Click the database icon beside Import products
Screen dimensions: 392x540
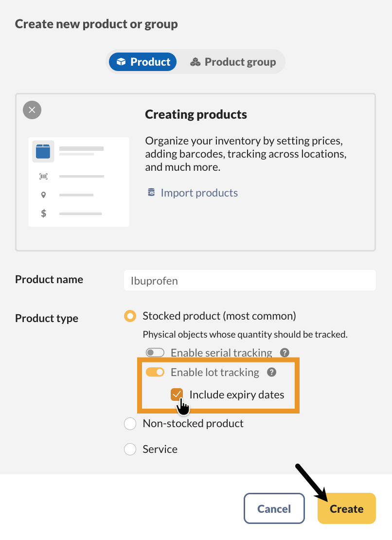coord(151,193)
